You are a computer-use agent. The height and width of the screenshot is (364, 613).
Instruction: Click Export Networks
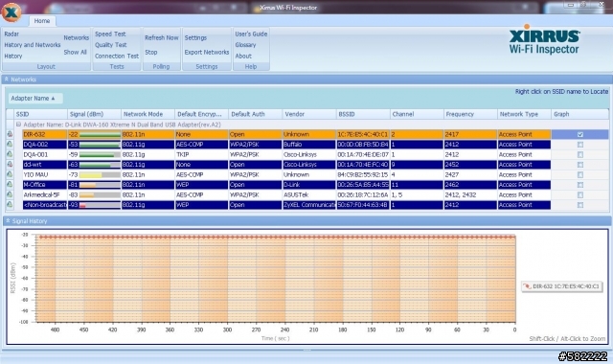pos(207,52)
